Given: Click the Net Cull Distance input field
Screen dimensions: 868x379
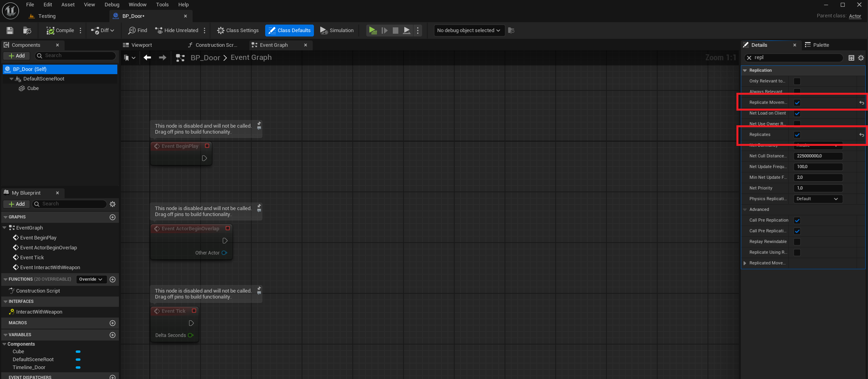Looking at the screenshot, I should coord(817,156).
